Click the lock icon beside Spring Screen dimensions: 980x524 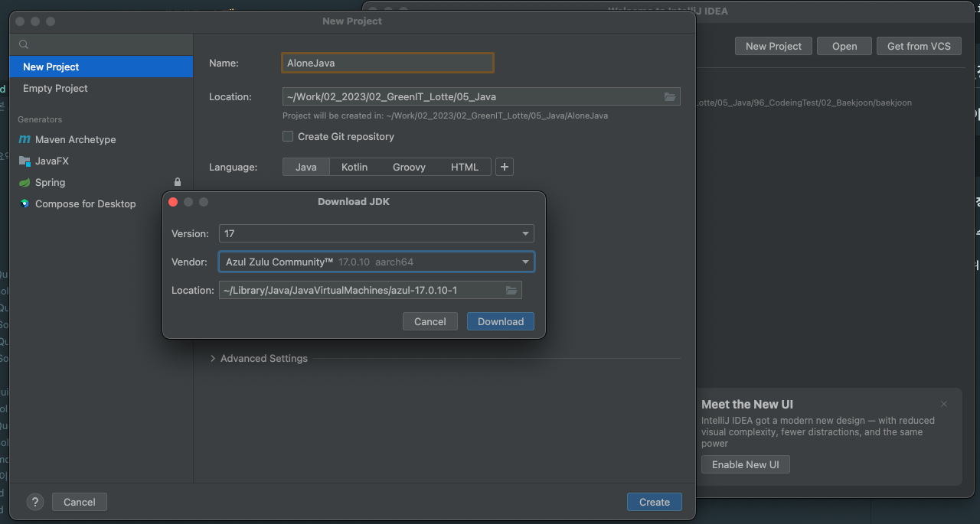point(178,182)
